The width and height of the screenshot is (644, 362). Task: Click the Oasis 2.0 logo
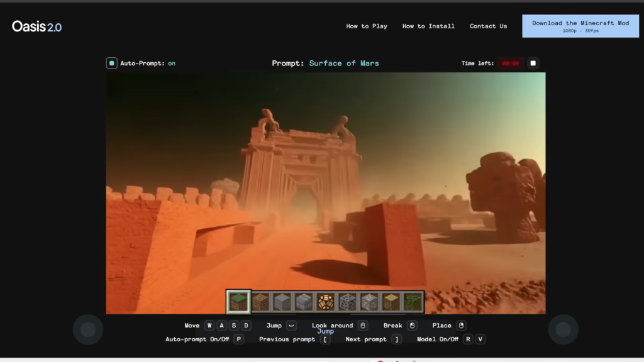coord(36,26)
